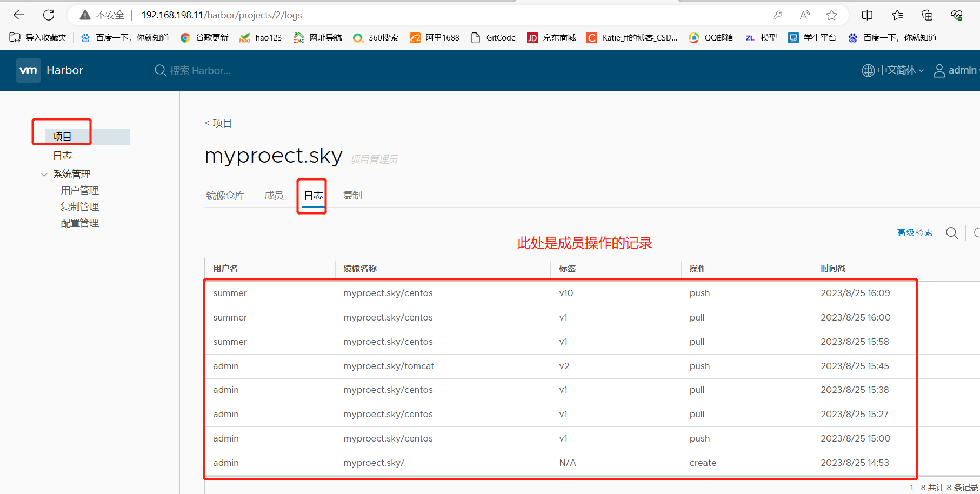Open the 360搜索 bookmark

click(375, 37)
